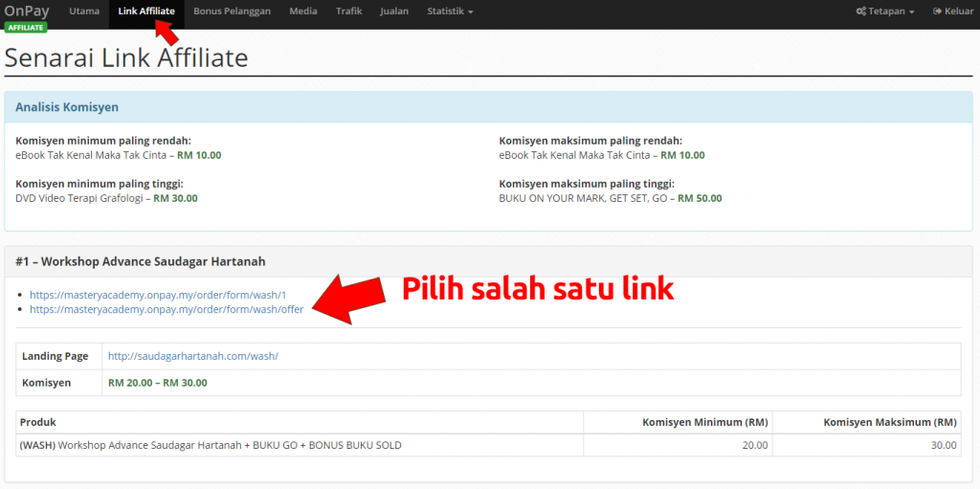Click the Analisis Komisyen panel heading
The width and height of the screenshot is (980, 489).
click(x=67, y=107)
